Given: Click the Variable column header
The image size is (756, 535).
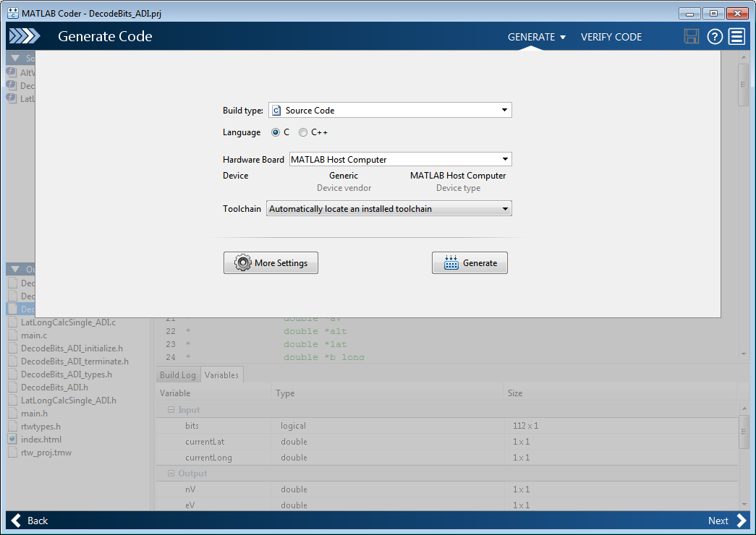Looking at the screenshot, I should click(213, 393).
